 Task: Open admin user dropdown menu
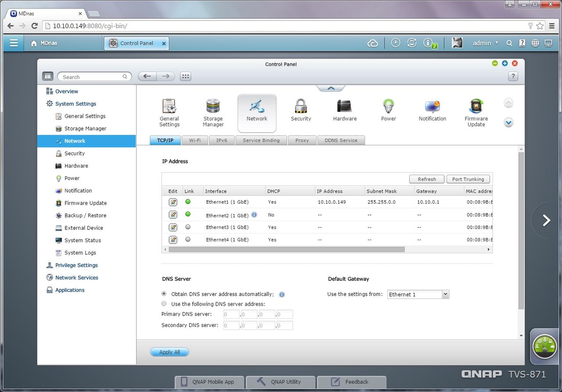tap(485, 43)
